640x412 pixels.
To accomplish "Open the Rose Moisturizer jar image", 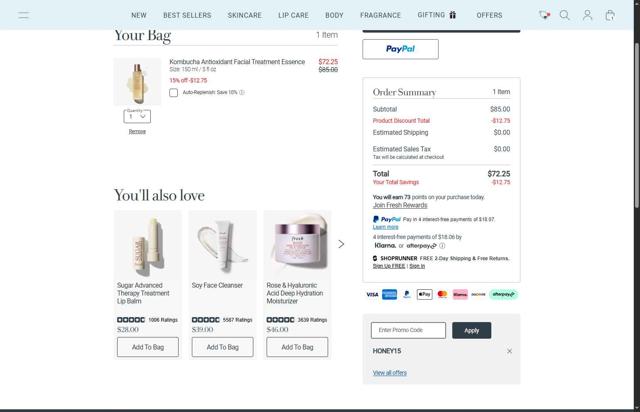I will point(298,244).
